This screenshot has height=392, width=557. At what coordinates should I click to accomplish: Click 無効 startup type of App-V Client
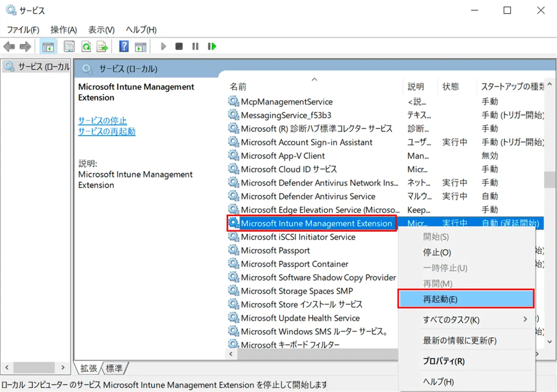tap(490, 155)
